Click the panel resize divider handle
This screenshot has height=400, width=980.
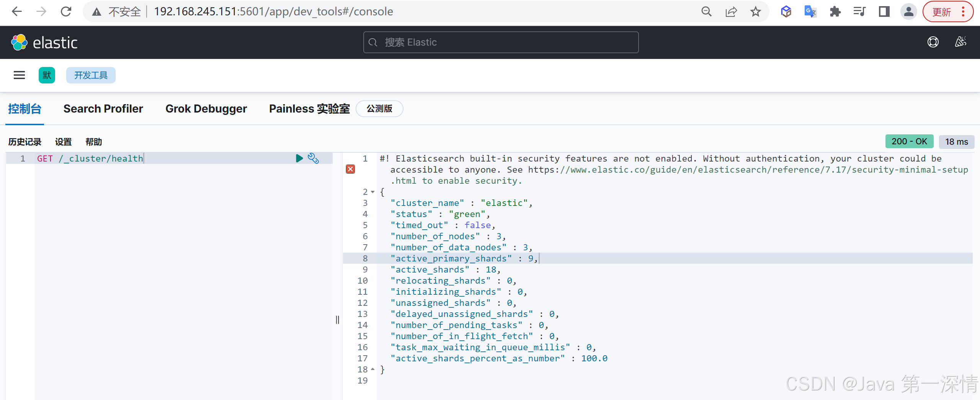pyautogui.click(x=337, y=320)
